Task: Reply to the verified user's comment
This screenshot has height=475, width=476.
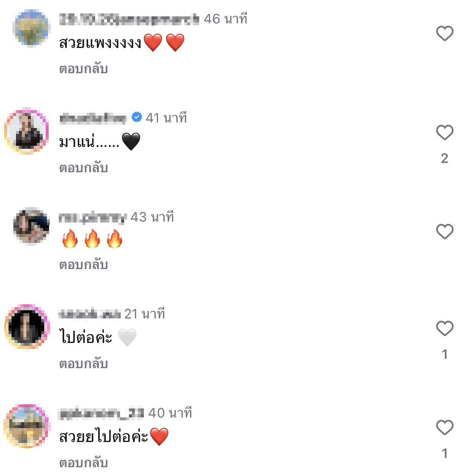Action: (83, 168)
